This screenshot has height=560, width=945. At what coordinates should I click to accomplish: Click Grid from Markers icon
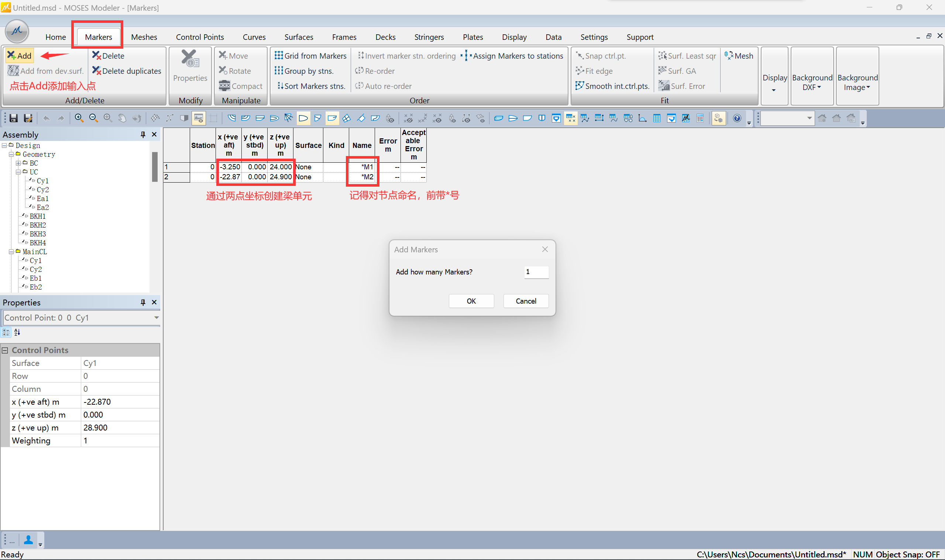click(x=279, y=55)
